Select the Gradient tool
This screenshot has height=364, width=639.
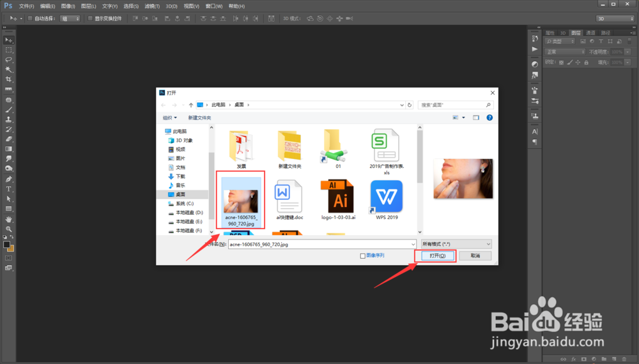pyautogui.click(x=8, y=149)
